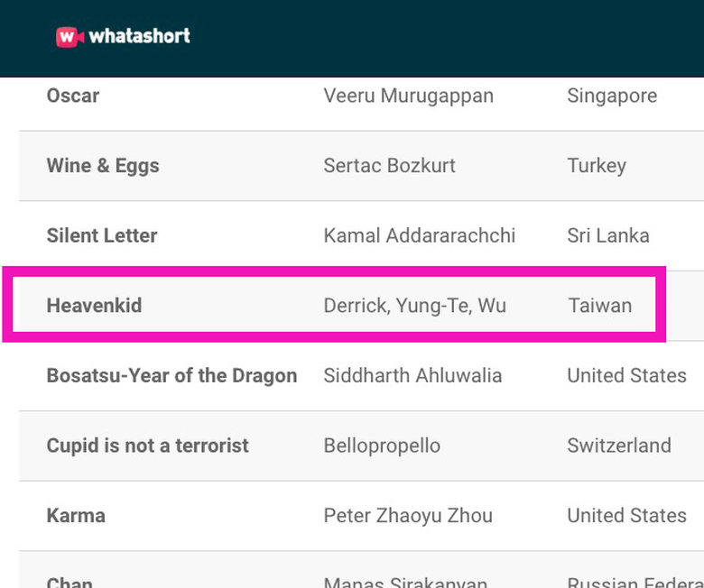Click the whatashort camera logo icon
704x588 pixels.
click(69, 37)
